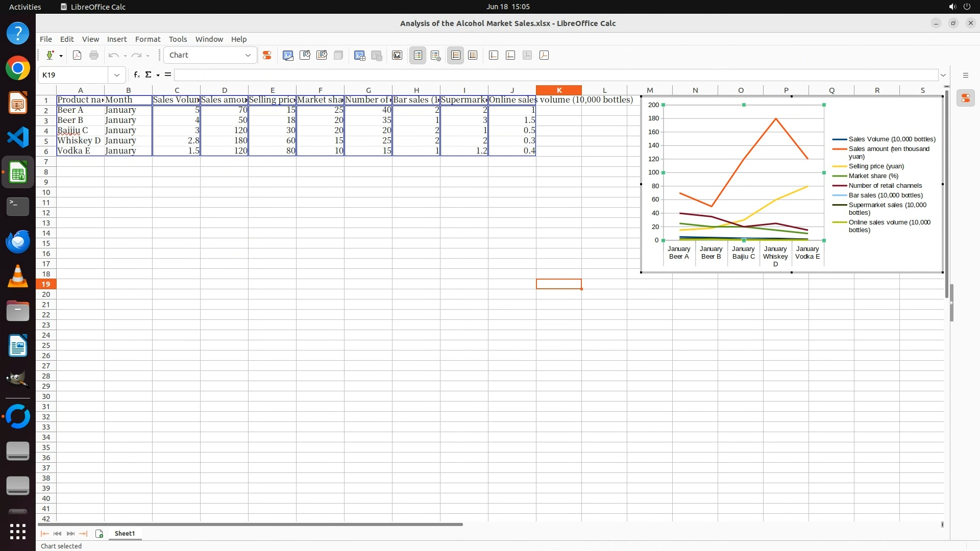Expand the Chart element selector dropdown
This screenshot has height=551, width=980.
pos(248,55)
